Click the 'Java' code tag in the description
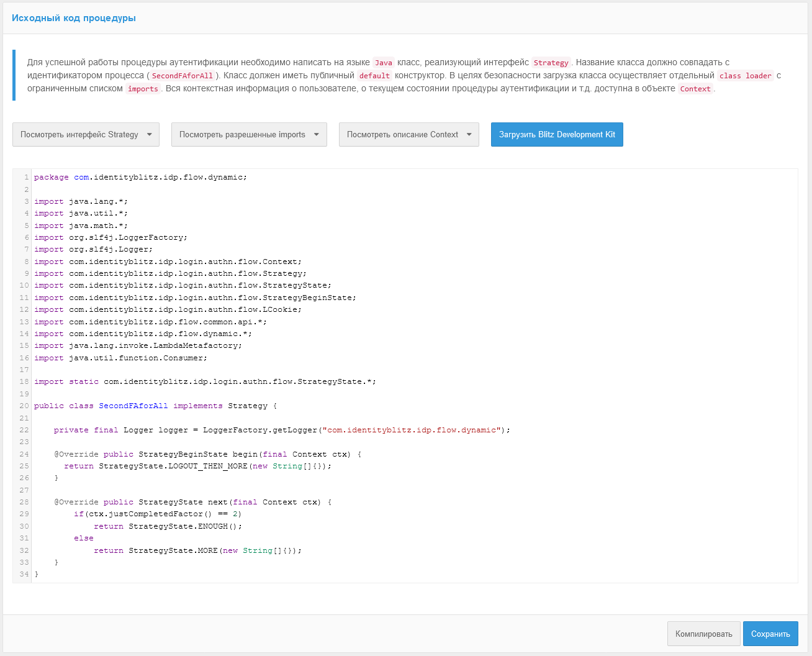The height and width of the screenshot is (656, 812). coord(384,63)
